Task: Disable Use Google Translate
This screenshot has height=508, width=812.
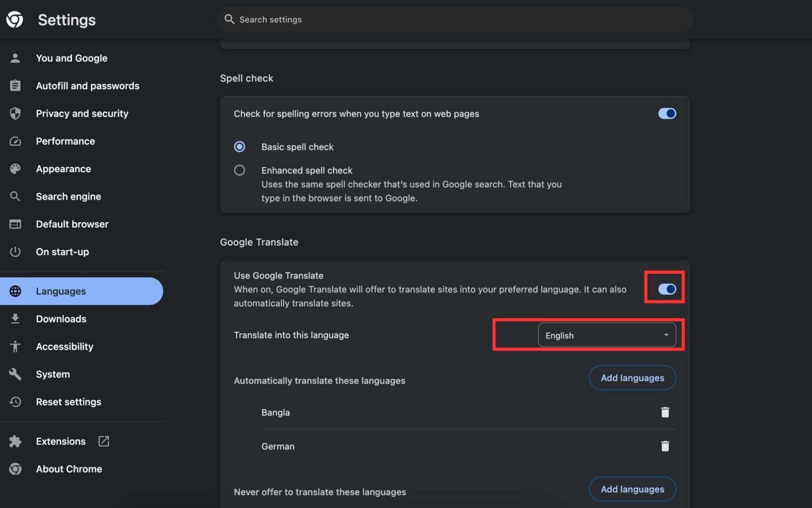Action: (667, 289)
